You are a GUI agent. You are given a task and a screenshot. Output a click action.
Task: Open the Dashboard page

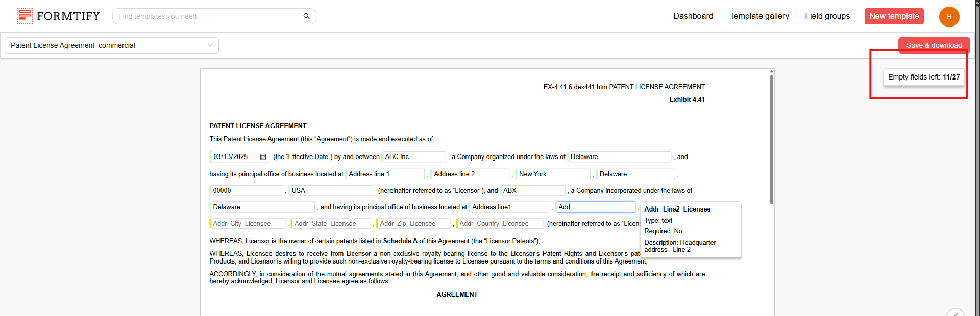[x=693, y=16]
